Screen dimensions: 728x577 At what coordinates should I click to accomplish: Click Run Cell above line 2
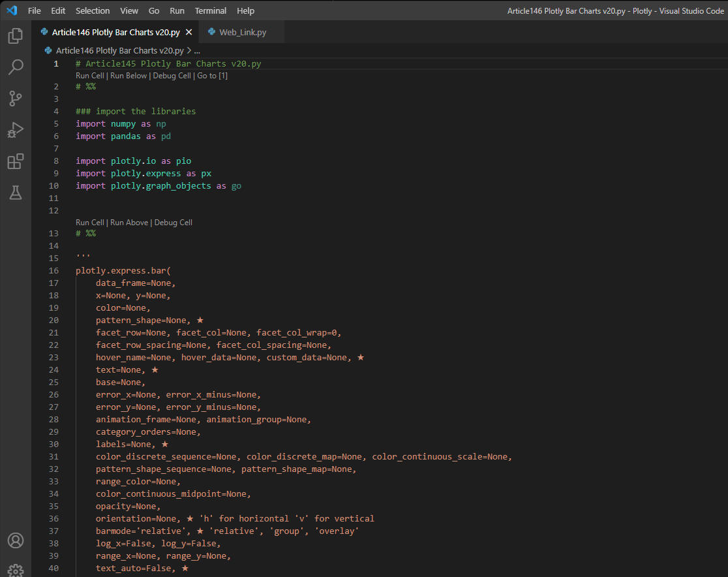click(x=89, y=76)
